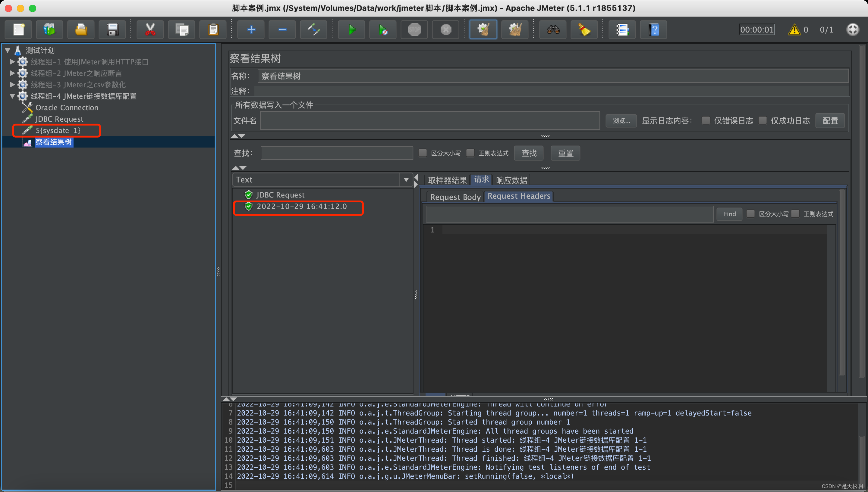Collapse the file output panel arrows
The image size is (868, 492).
coord(238,136)
